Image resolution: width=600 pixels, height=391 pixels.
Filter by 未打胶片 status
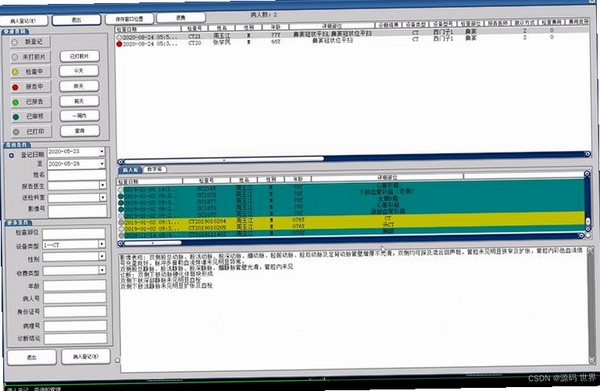click(30, 57)
